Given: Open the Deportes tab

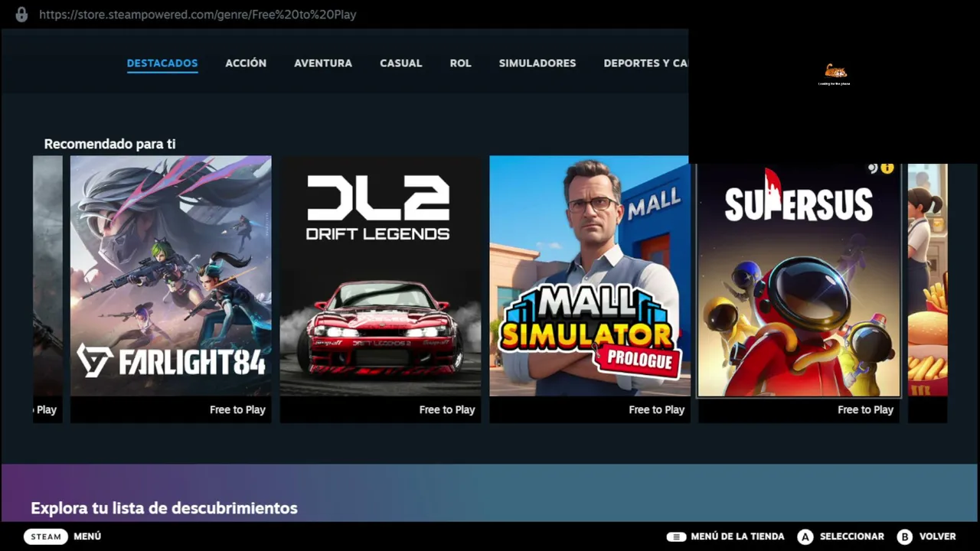Looking at the screenshot, I should 646,64.
